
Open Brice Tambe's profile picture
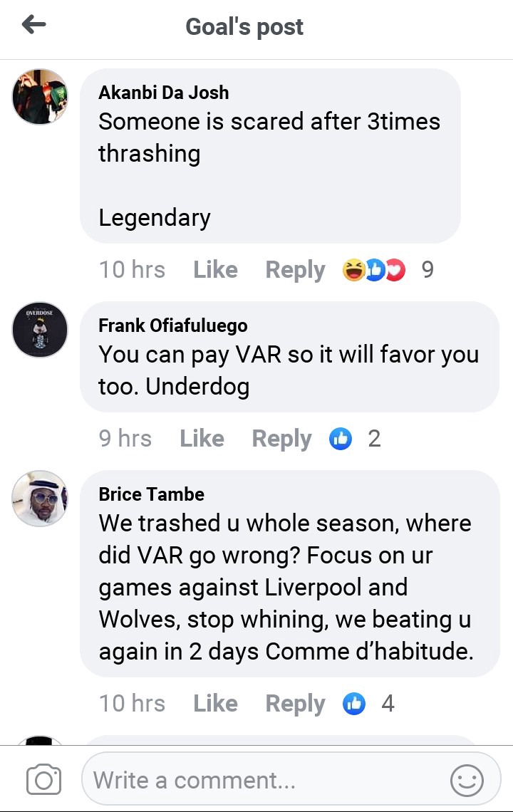tap(40, 499)
